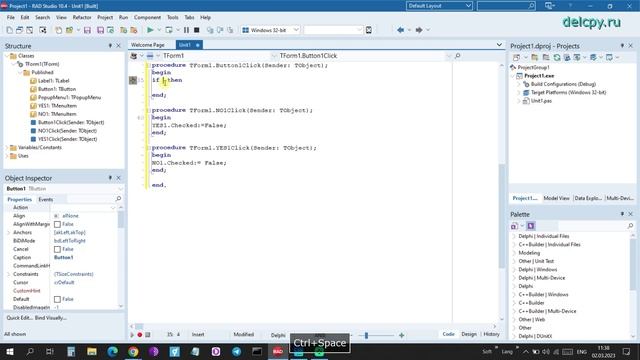Click the play macro icon in status bar
The width and height of the screenshot is (640, 360).
(x=132, y=335)
